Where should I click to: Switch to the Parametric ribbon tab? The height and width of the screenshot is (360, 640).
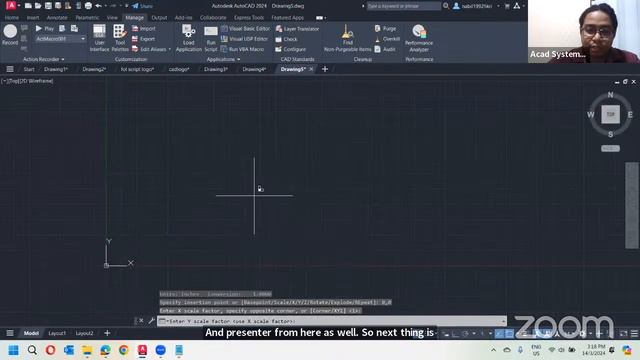[87, 18]
